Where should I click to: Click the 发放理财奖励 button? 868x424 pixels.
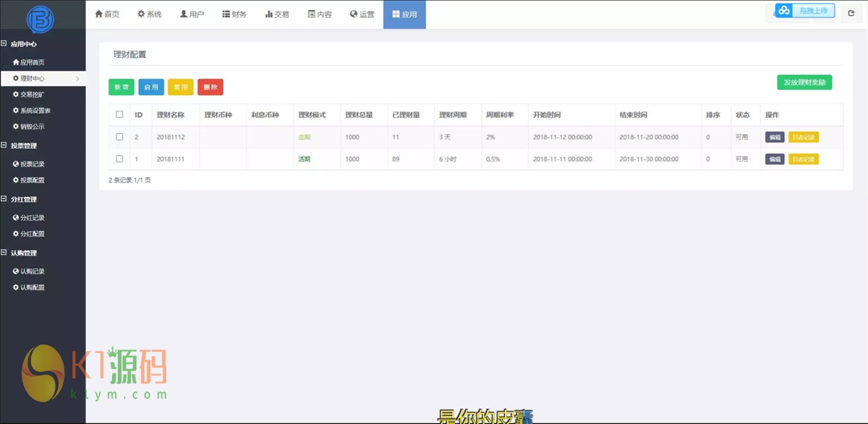pyautogui.click(x=804, y=82)
